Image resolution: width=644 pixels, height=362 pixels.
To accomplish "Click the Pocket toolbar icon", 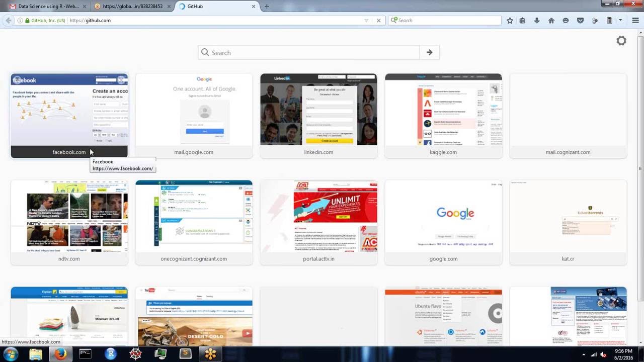I will pos(580,21).
